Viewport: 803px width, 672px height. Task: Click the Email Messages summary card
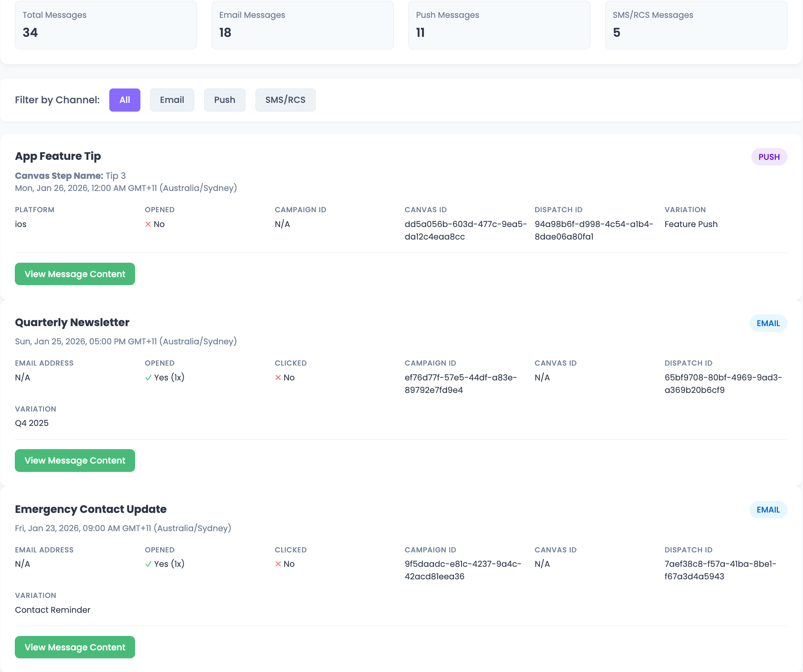click(x=302, y=25)
